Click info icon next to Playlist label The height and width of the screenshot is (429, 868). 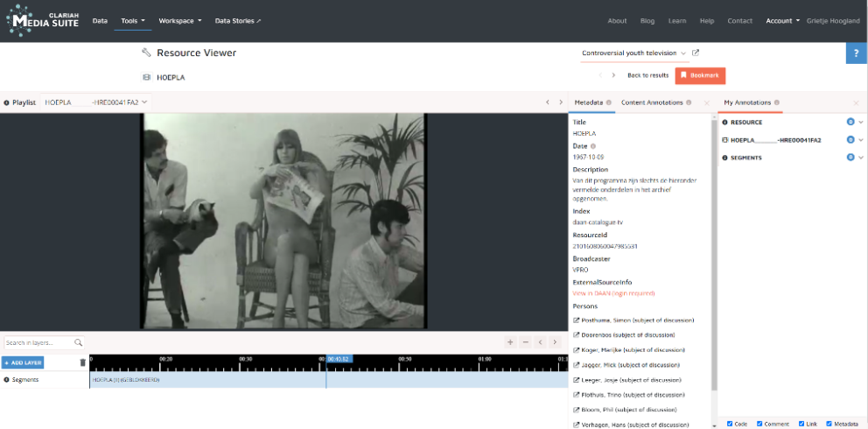[x=6, y=102]
